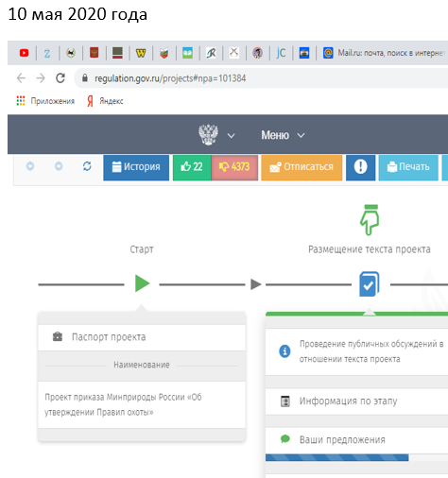
Task: Vote thumbs down with 4373 dislikes
Action: click(234, 167)
